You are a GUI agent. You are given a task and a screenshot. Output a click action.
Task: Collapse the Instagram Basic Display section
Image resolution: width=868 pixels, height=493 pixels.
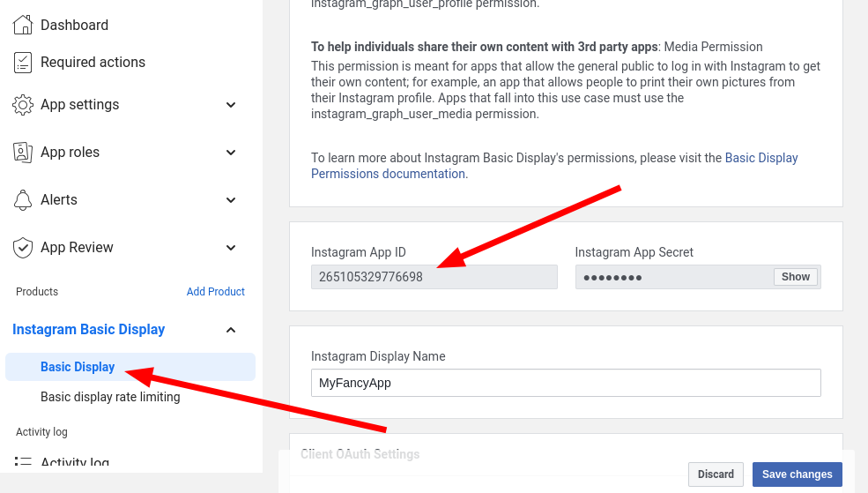tap(231, 330)
